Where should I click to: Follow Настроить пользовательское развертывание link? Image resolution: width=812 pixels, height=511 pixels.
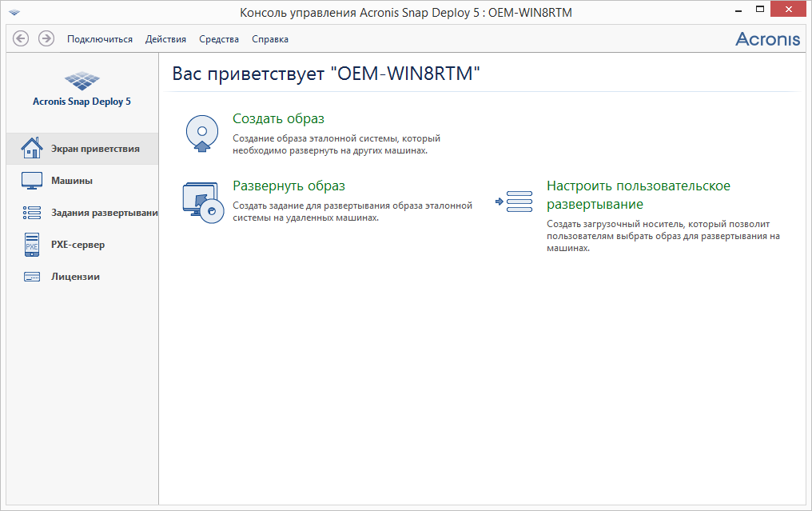639,195
